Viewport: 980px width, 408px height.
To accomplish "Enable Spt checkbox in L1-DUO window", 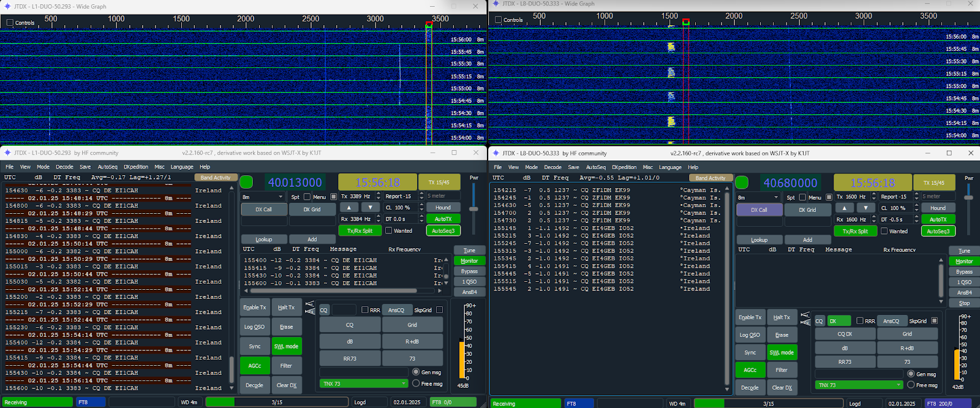I will point(307,197).
